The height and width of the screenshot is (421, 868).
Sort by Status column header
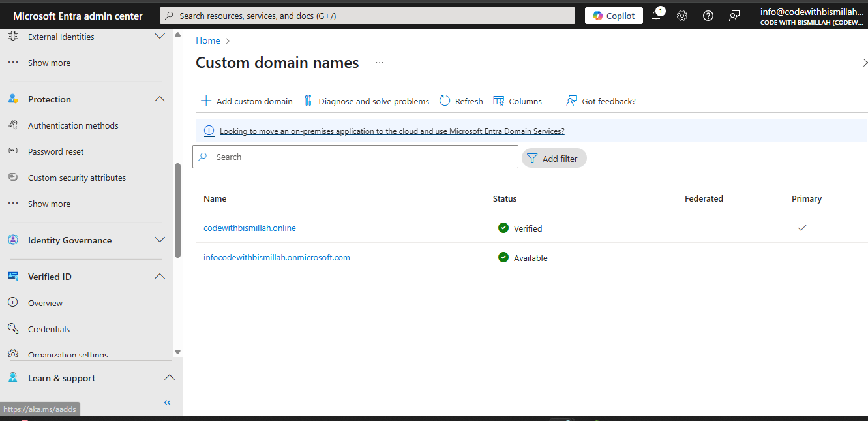click(x=505, y=198)
